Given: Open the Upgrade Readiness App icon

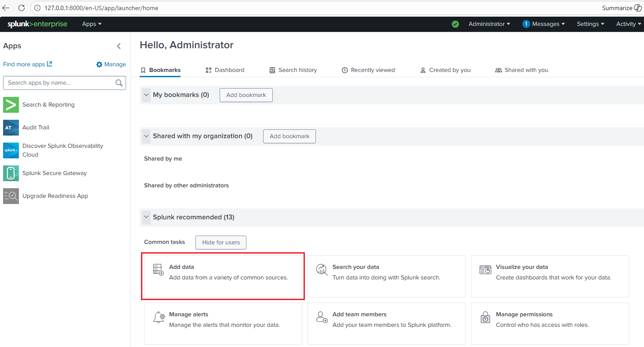Looking at the screenshot, I should 11,196.
